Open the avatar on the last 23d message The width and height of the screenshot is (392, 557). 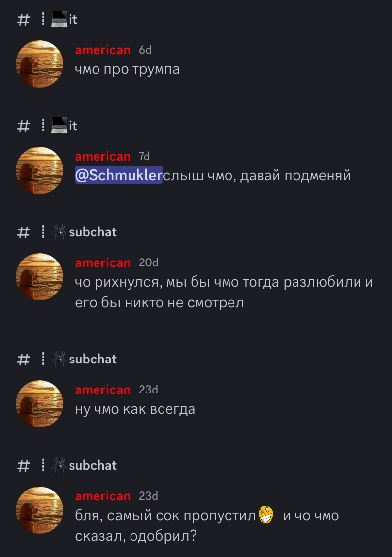click(39, 510)
